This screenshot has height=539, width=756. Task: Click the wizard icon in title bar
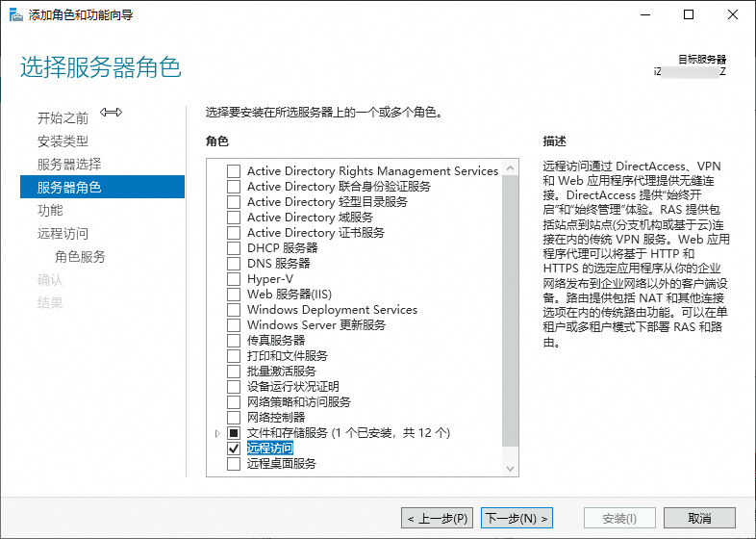coord(16,15)
